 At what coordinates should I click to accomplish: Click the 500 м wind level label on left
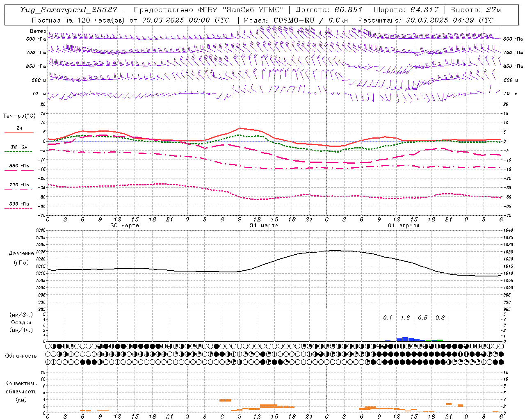(x=39, y=80)
